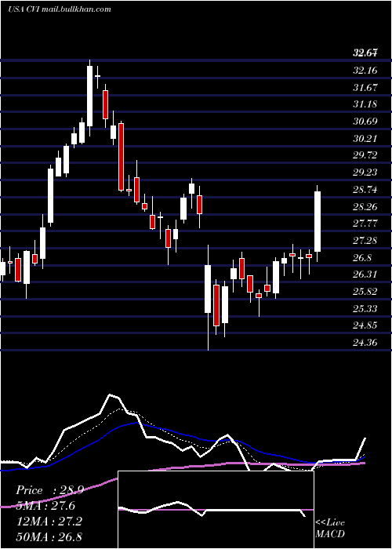Click the 30.21 price axis label
Image resolution: width=392 pixels, height=549 pixels.
coord(365,139)
